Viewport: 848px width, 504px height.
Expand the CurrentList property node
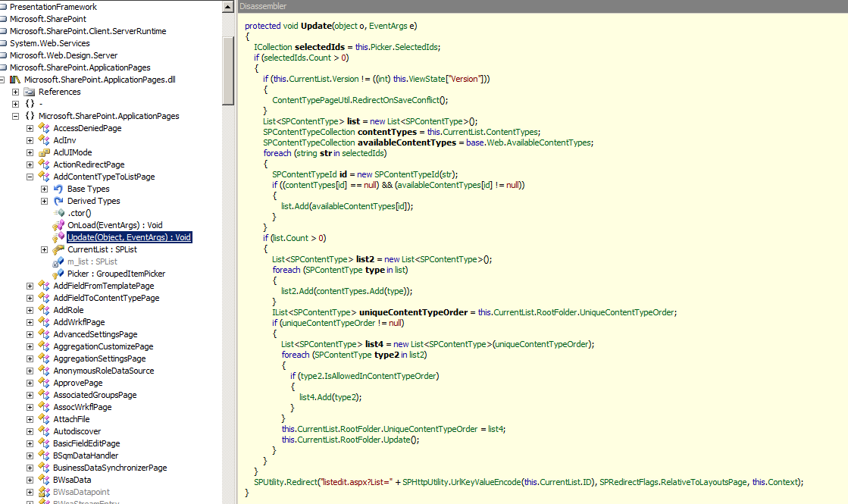[x=45, y=249]
